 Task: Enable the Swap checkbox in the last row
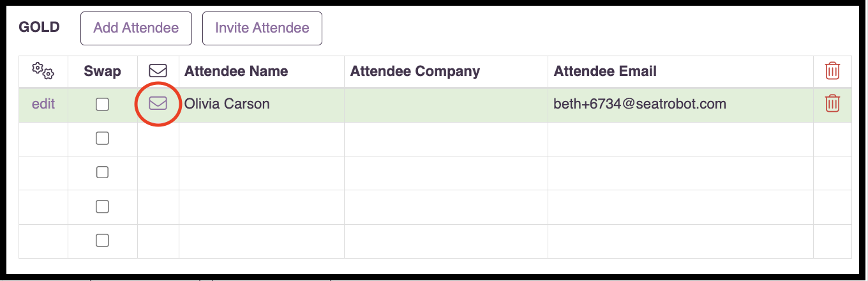(x=102, y=241)
